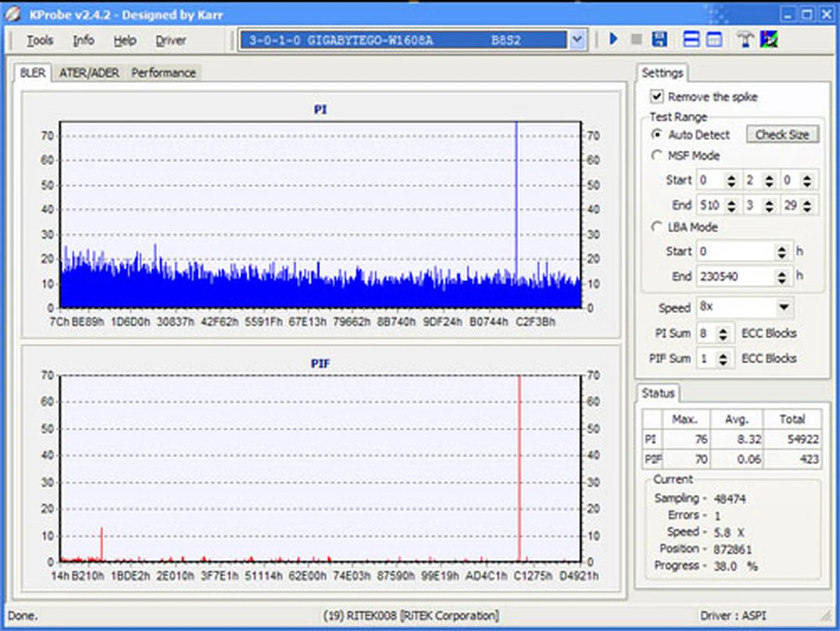
Task: Open the Tools menu
Action: coord(40,40)
